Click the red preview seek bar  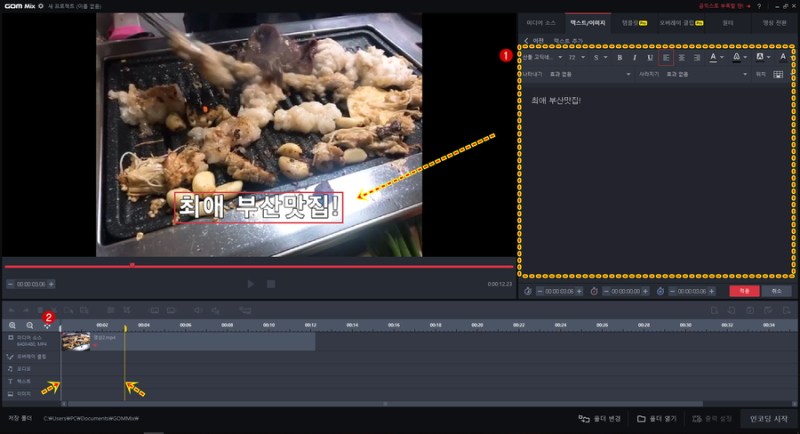259,266
